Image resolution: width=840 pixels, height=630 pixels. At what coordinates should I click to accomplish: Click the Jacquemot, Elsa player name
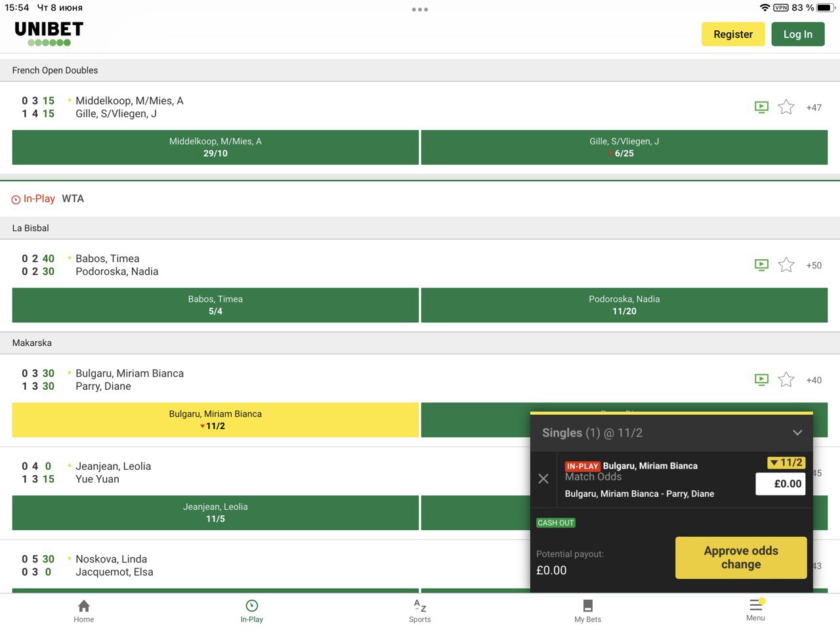point(114,572)
